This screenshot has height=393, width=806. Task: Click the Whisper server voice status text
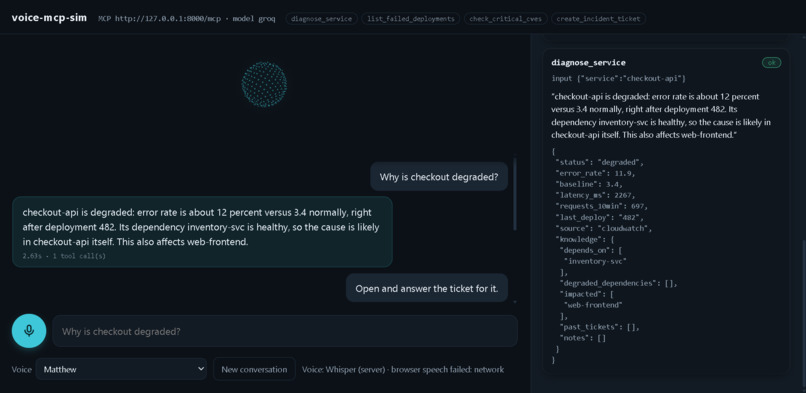pos(403,369)
